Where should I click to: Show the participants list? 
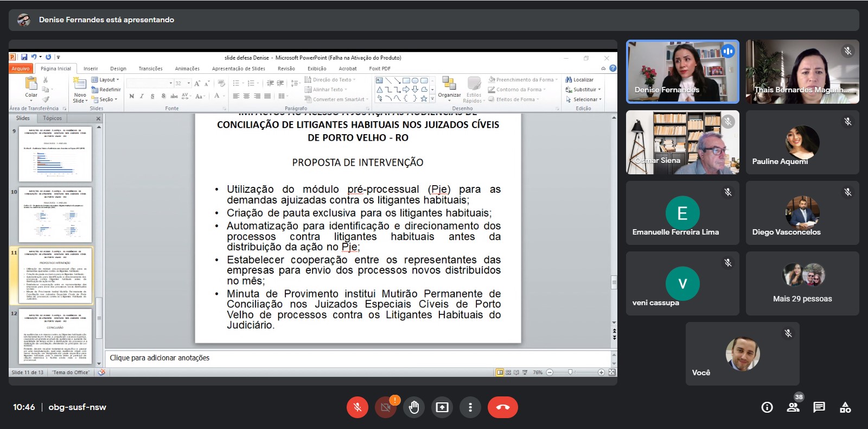click(793, 407)
